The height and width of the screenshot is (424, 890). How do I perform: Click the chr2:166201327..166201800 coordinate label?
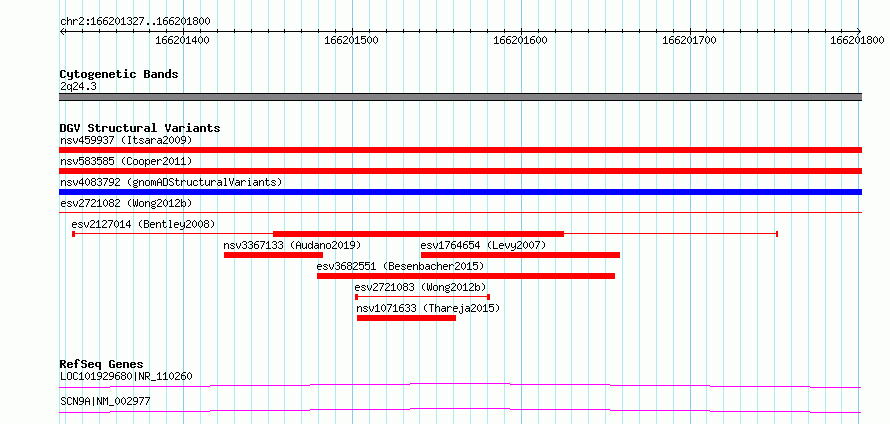[135, 22]
